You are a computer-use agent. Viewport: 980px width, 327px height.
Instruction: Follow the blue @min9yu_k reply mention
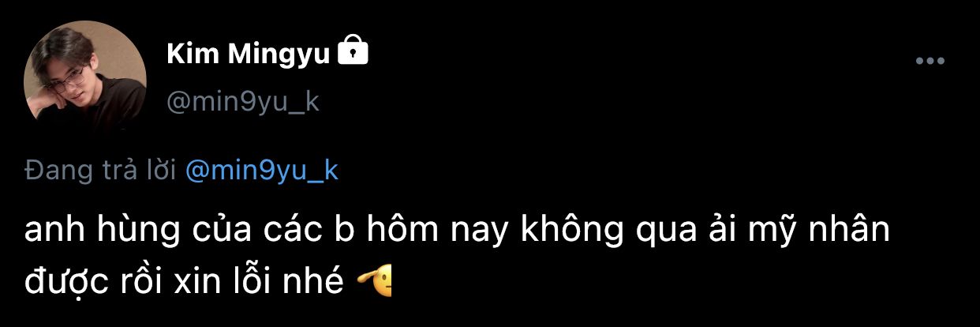pyautogui.click(x=262, y=171)
